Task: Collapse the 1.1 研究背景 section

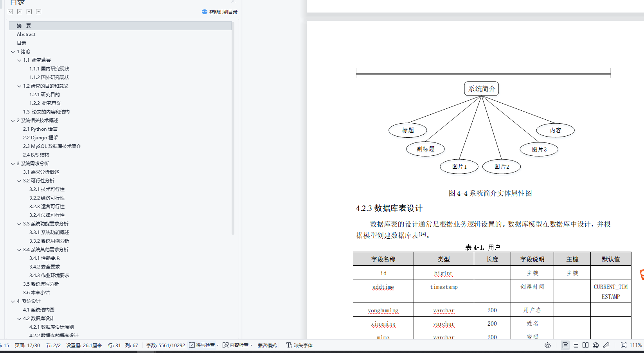Action: pos(19,60)
